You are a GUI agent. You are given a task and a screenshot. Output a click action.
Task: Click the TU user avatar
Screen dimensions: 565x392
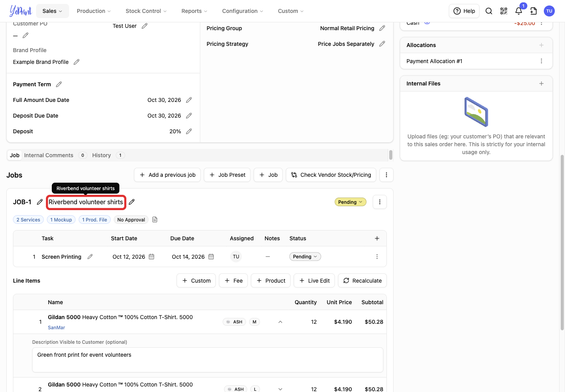pyautogui.click(x=549, y=11)
